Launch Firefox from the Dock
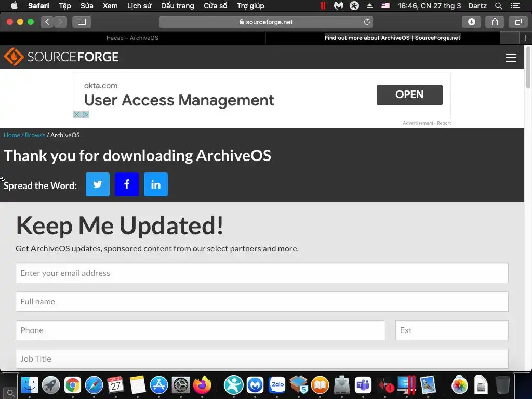The image size is (532, 399). 202,385
